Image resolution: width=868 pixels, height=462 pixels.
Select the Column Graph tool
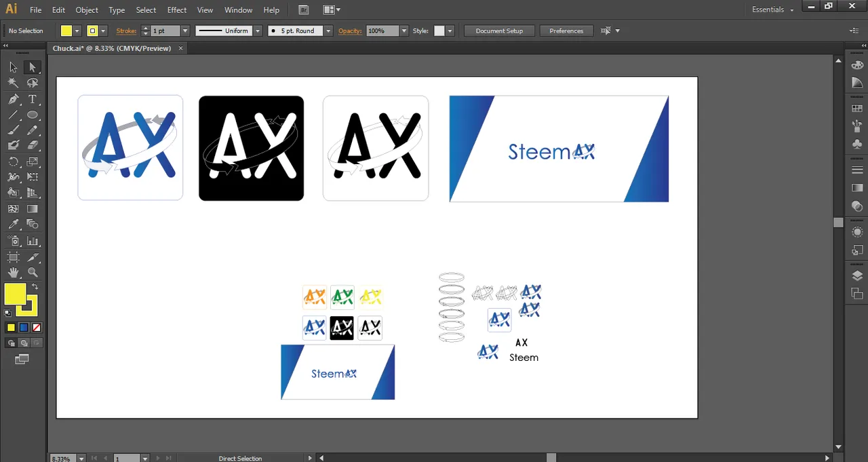pos(32,241)
